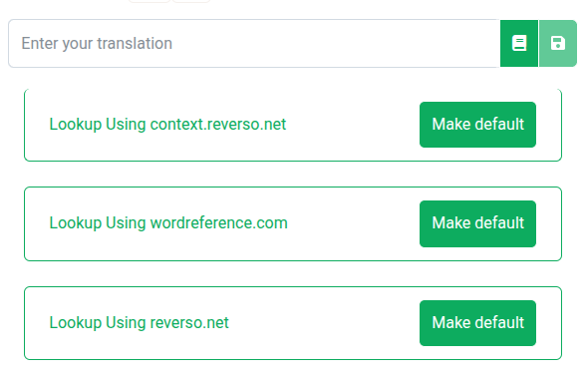Open Lookup Using wordreference.com link

[168, 222]
